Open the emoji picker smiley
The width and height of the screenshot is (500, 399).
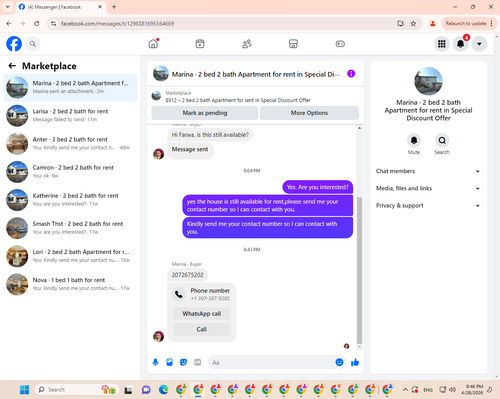coord(339,362)
